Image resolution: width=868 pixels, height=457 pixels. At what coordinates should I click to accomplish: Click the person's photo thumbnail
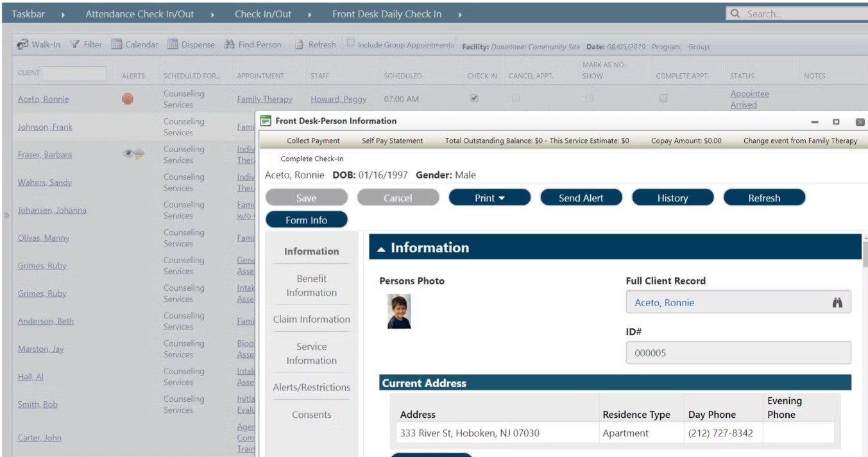pos(399,311)
